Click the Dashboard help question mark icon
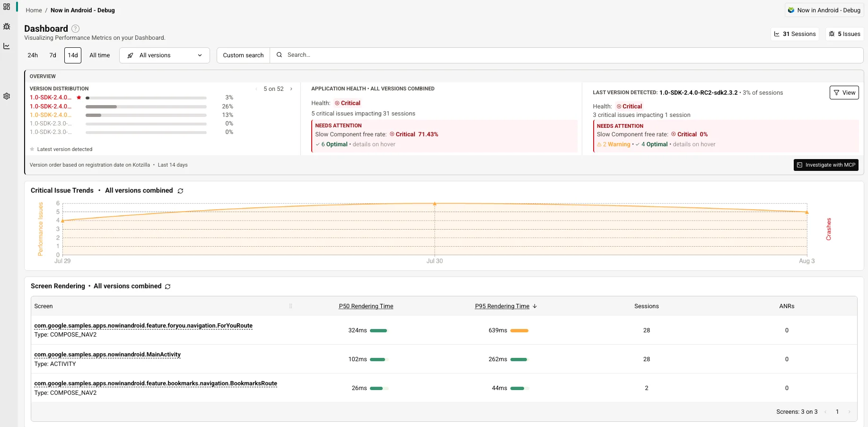The image size is (868, 427). (75, 28)
